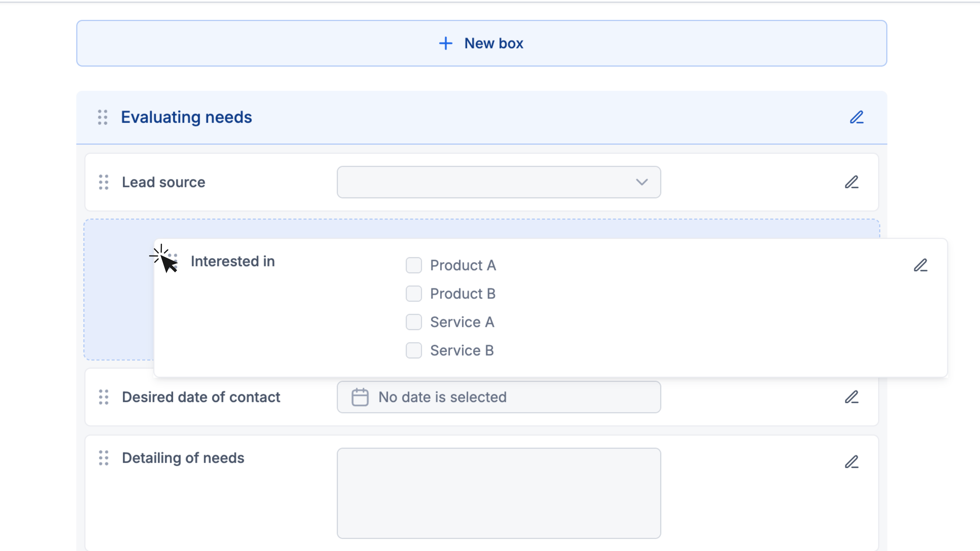
Task: Edit the Desired date of contact field
Action: click(x=851, y=397)
